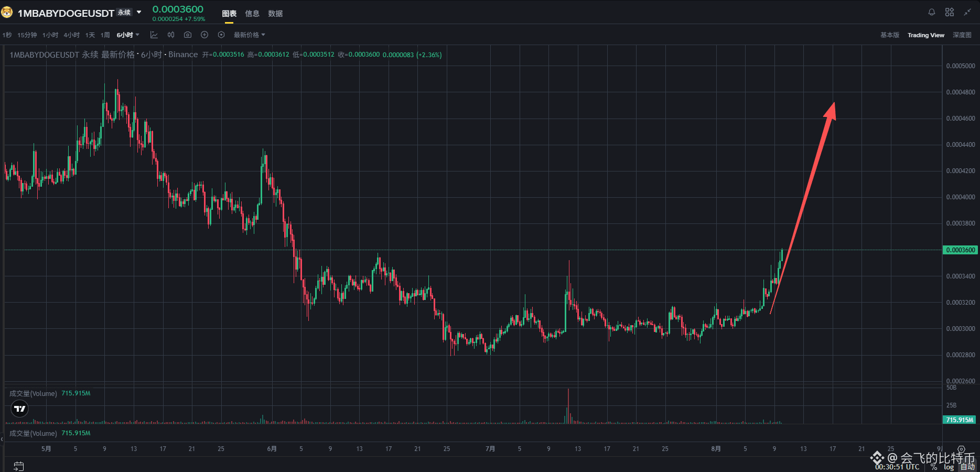Expand the 最新价格 price type dropdown
Image resolution: width=980 pixels, height=472 pixels.
[x=250, y=35]
